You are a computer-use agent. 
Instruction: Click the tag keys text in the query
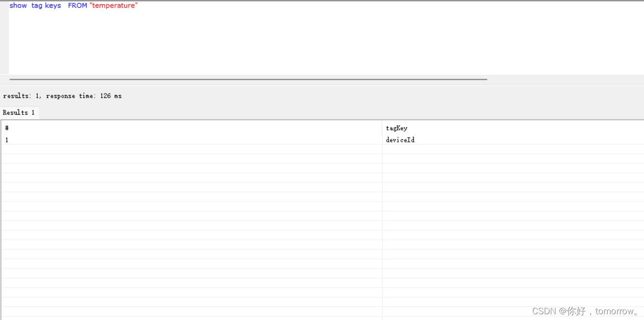pyautogui.click(x=46, y=5)
